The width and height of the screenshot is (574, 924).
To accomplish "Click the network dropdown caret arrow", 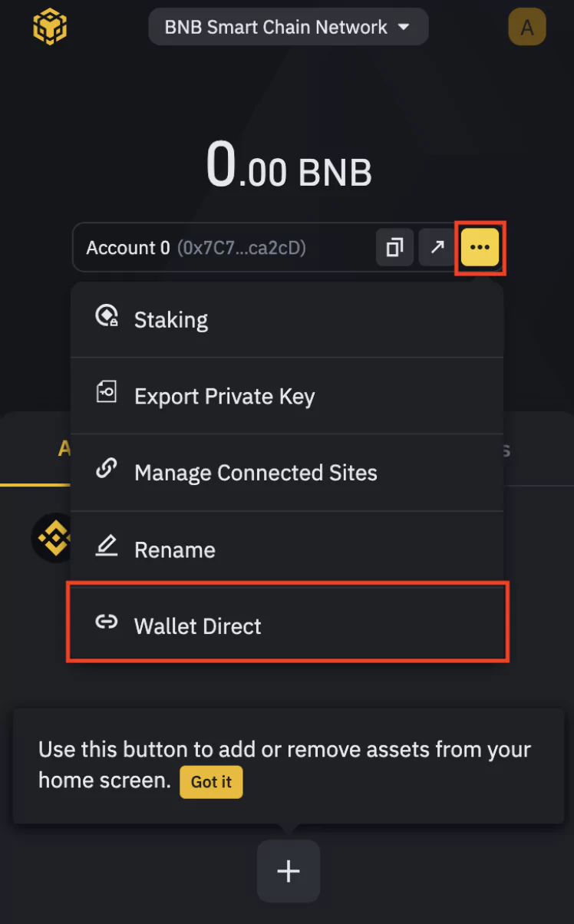I will point(403,28).
